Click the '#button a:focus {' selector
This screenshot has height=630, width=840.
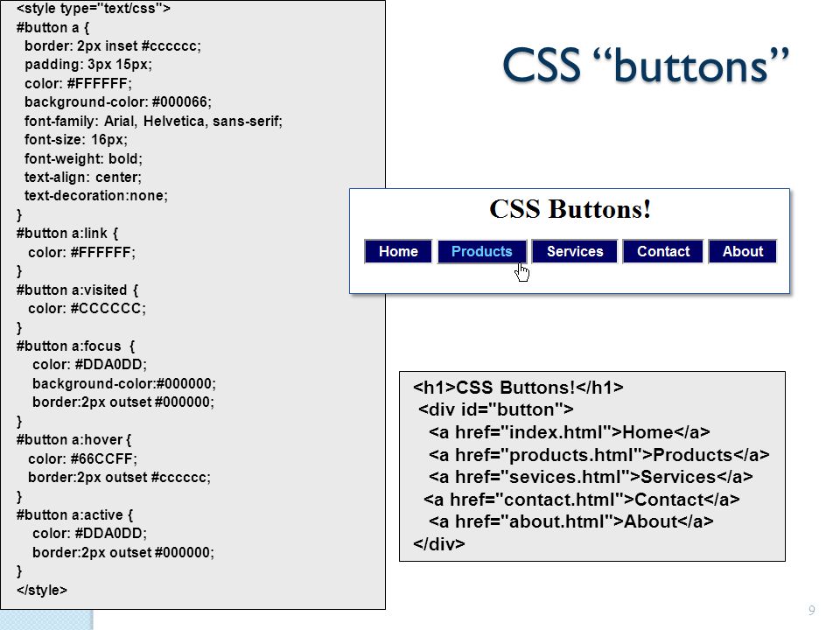(x=75, y=346)
